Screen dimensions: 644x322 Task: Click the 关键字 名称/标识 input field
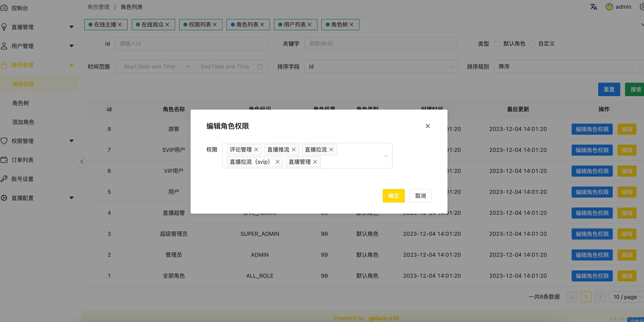pyautogui.click(x=381, y=43)
